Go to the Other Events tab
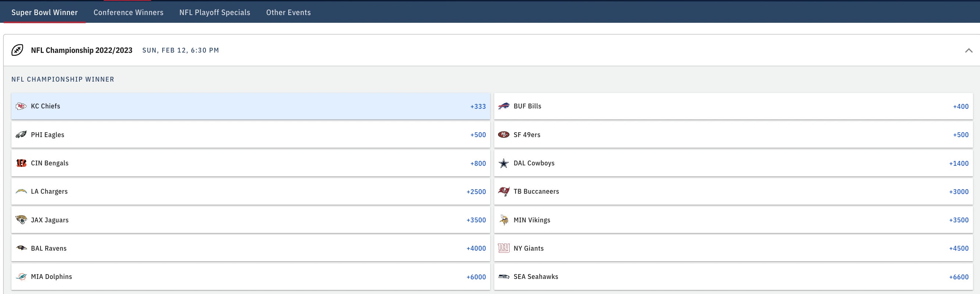Image resolution: width=980 pixels, height=294 pixels. [288, 12]
